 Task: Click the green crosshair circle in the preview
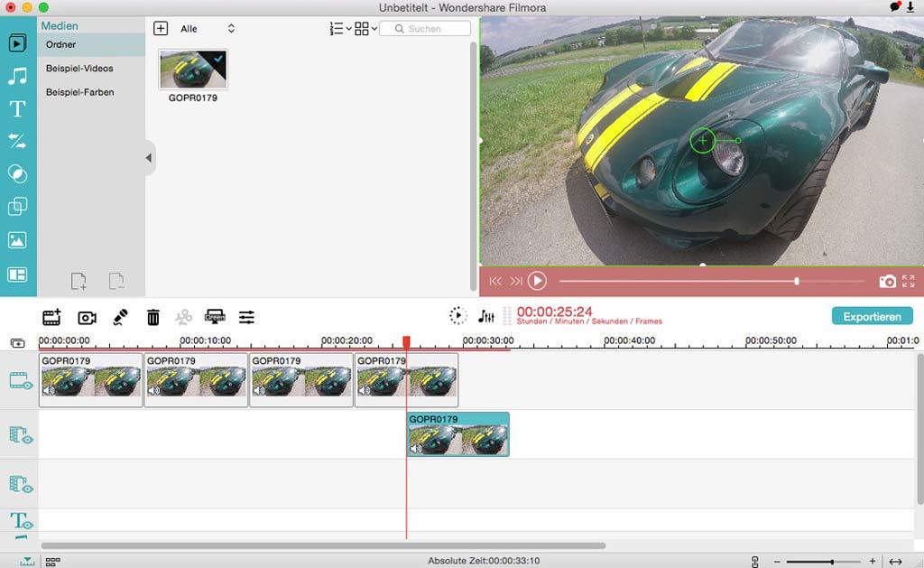click(702, 140)
